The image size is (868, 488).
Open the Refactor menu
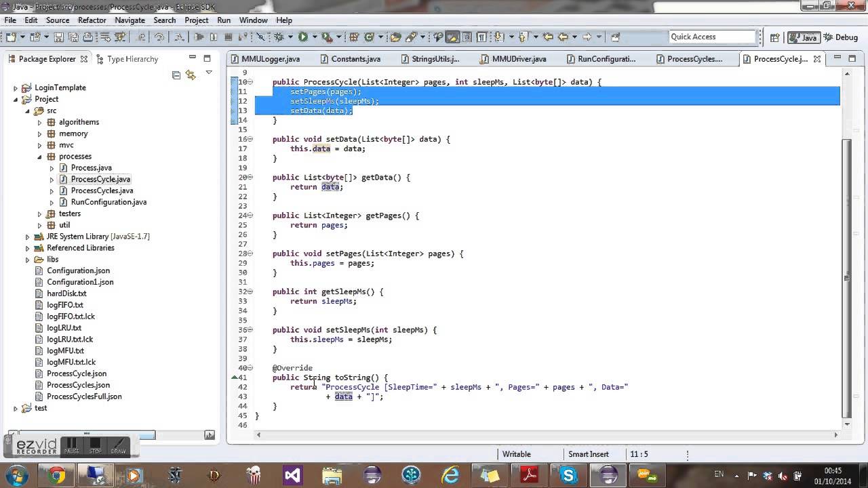(92, 20)
